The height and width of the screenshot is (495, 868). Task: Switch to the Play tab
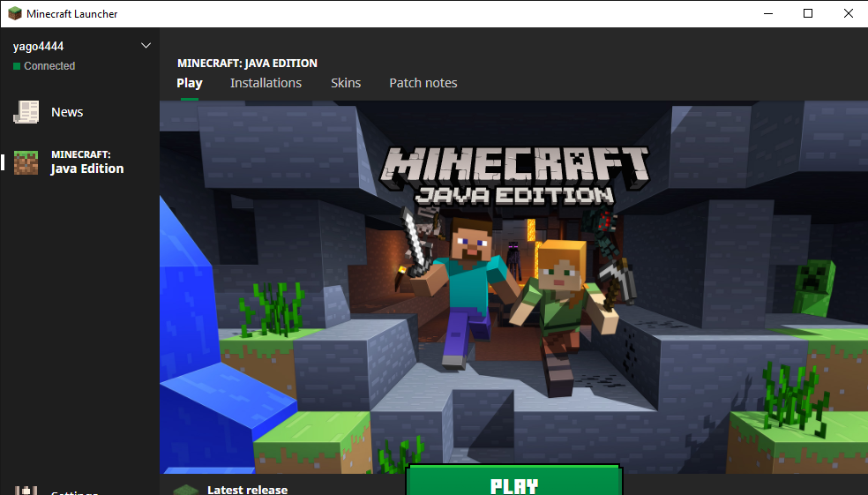click(190, 83)
